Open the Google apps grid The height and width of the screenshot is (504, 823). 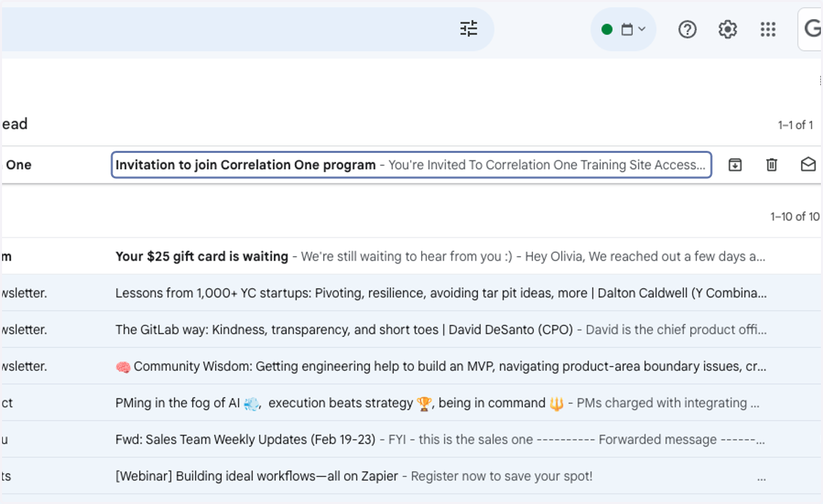pyautogui.click(x=768, y=29)
